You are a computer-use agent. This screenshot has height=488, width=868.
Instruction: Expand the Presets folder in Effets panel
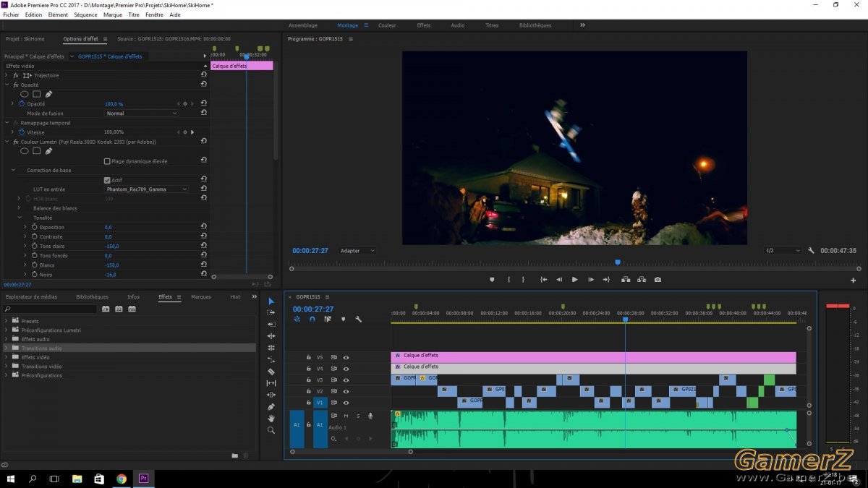pyautogui.click(x=7, y=321)
